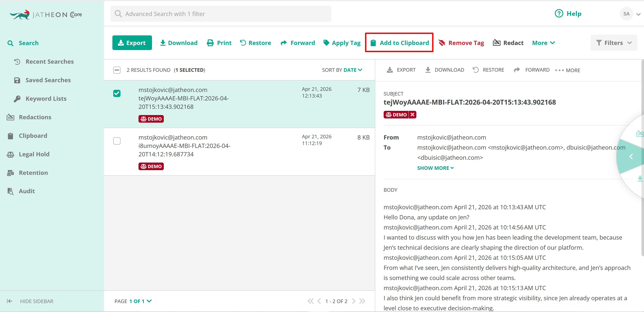Click the Help question mark icon
The height and width of the screenshot is (312, 644).
tap(559, 13)
